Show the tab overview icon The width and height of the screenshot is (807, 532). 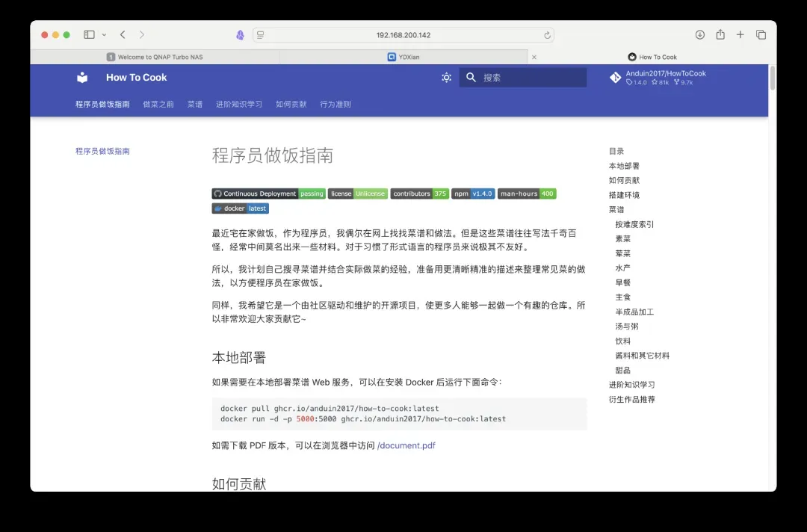pyautogui.click(x=761, y=35)
